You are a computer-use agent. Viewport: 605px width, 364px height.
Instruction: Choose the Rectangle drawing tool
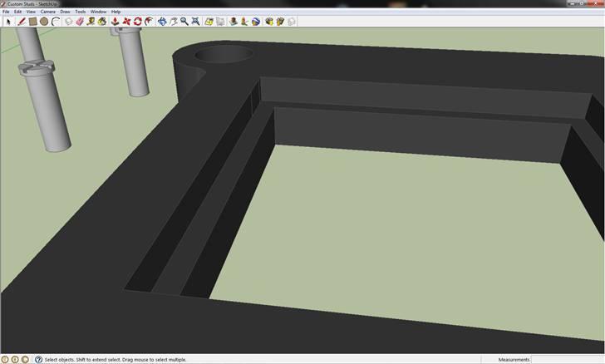click(32, 22)
